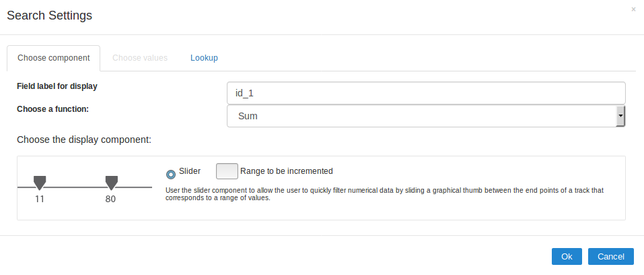The width and height of the screenshot is (644, 275).
Task: Close the Search Settings dialog
Action: point(633,9)
